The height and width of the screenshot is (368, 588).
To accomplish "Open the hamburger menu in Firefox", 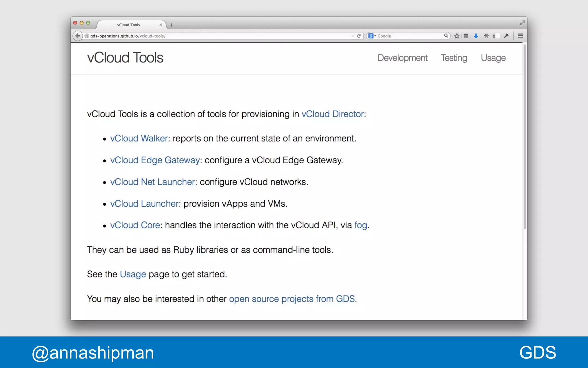I will tap(520, 36).
